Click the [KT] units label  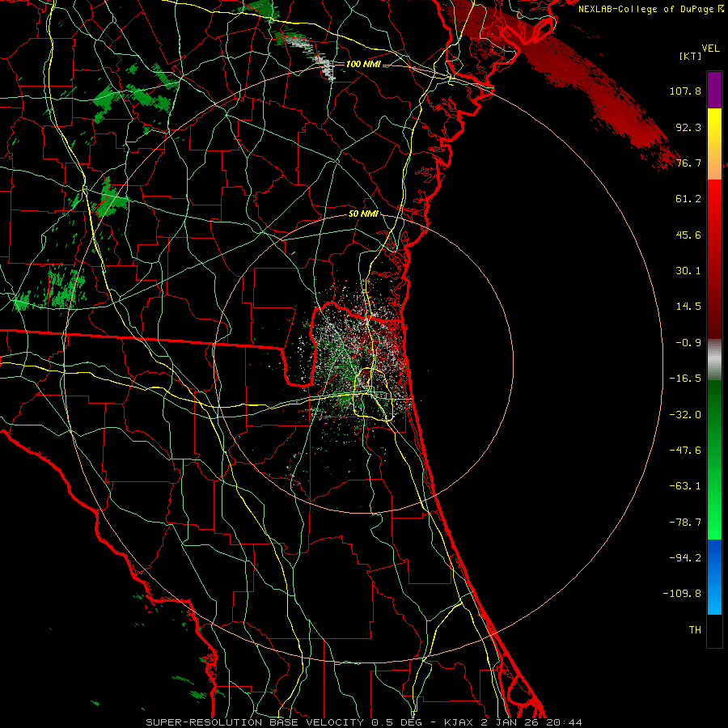tap(690, 56)
